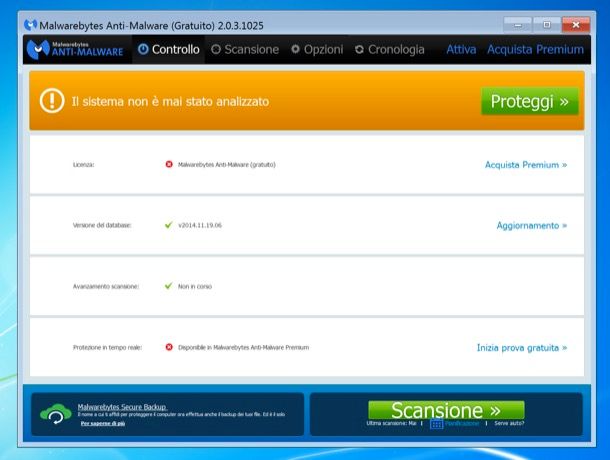Open the Opzioni tab

tap(317, 49)
